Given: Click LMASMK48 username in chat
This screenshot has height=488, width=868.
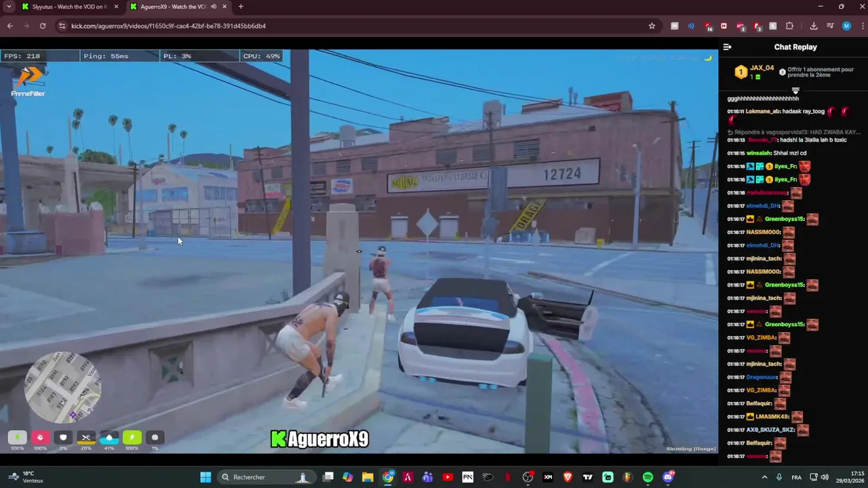Looking at the screenshot, I should 772,417.
